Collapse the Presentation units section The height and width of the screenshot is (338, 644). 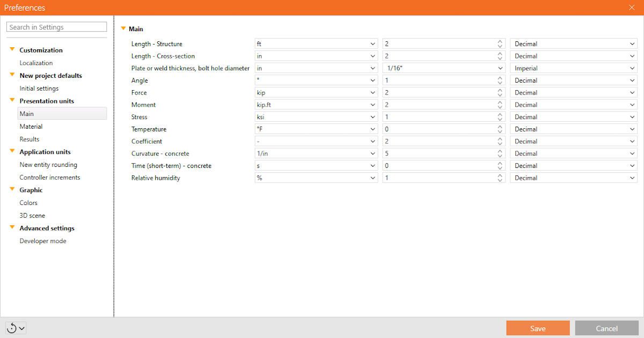[12, 101]
